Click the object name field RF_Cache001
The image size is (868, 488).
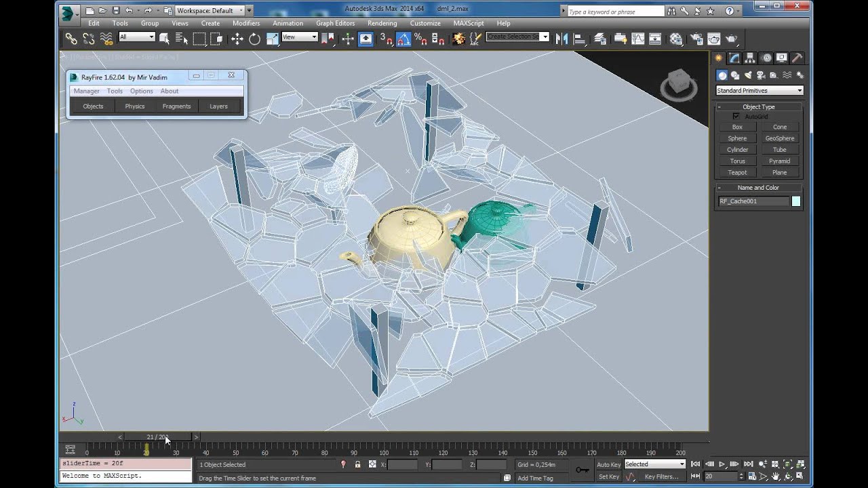[754, 201]
